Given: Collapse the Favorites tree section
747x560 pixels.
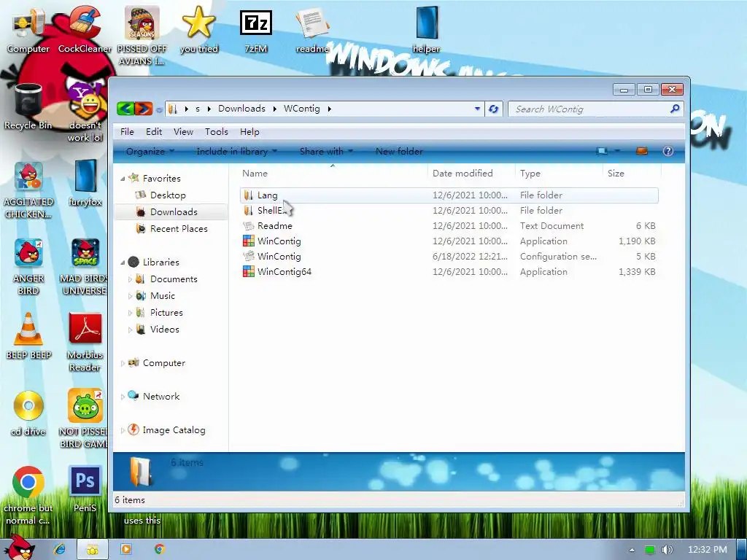Looking at the screenshot, I should point(123,179).
